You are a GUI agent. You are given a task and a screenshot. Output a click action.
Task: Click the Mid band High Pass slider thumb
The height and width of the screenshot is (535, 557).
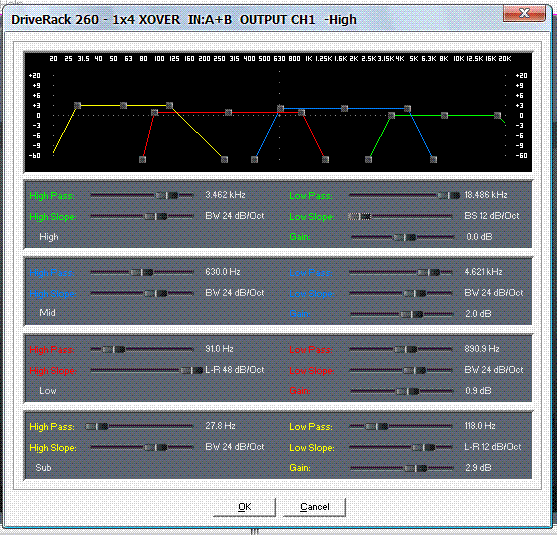[142, 272]
